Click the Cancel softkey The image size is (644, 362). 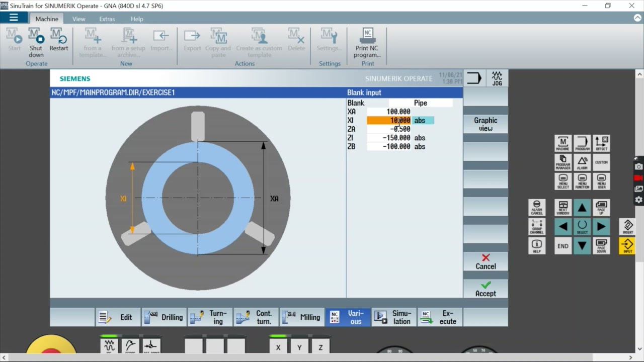[486, 261]
